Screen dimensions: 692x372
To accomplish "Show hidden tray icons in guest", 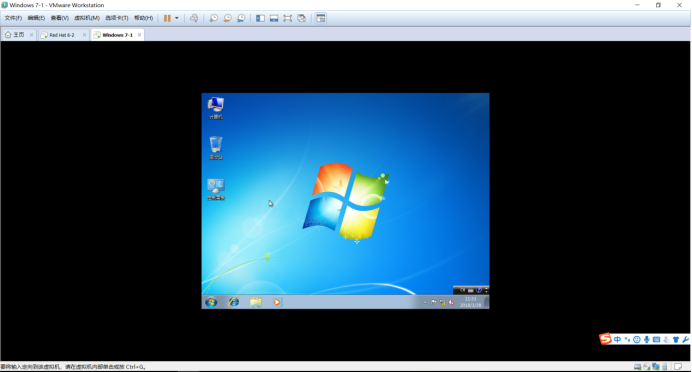I will tap(425, 303).
